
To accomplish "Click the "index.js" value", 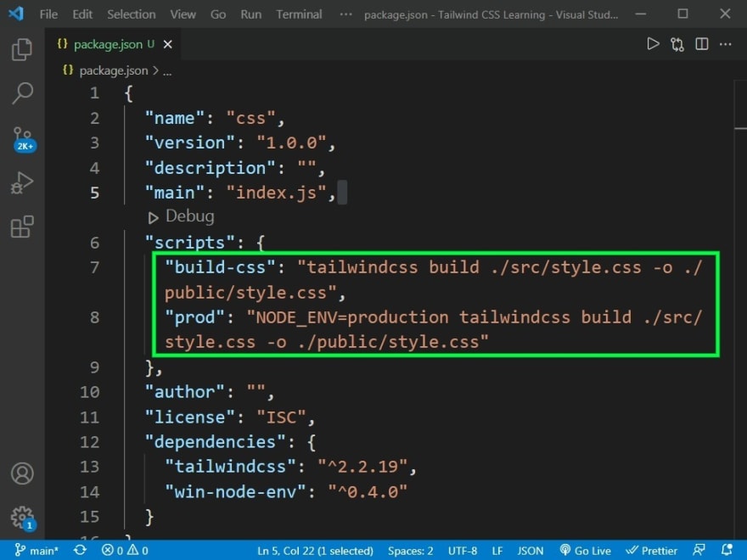I will point(276,193).
